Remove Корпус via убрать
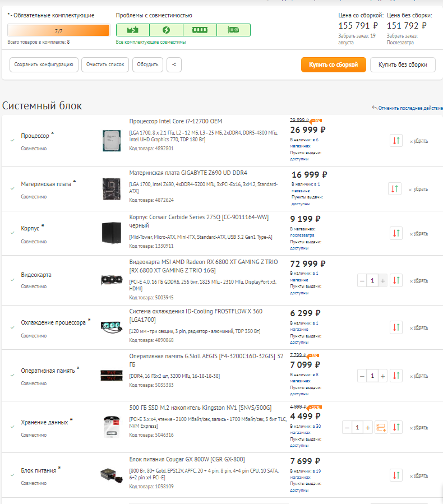The height and width of the screenshot is (504, 443). 419,233
